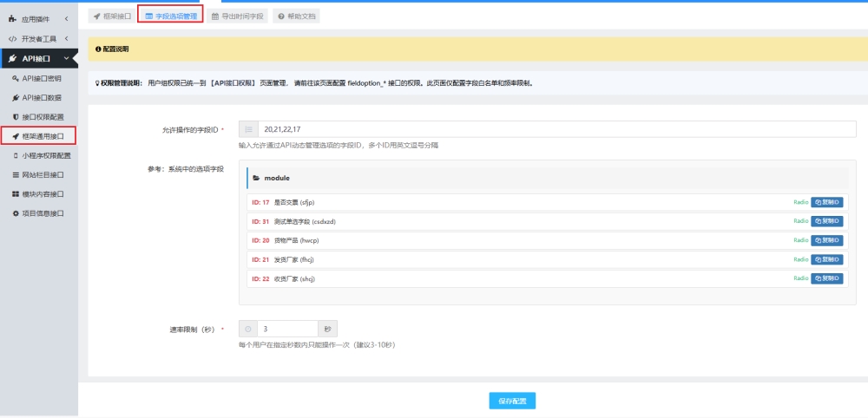Open the 导出时间字段 tab
Viewport: 868px width, 418px height.
[x=238, y=16]
